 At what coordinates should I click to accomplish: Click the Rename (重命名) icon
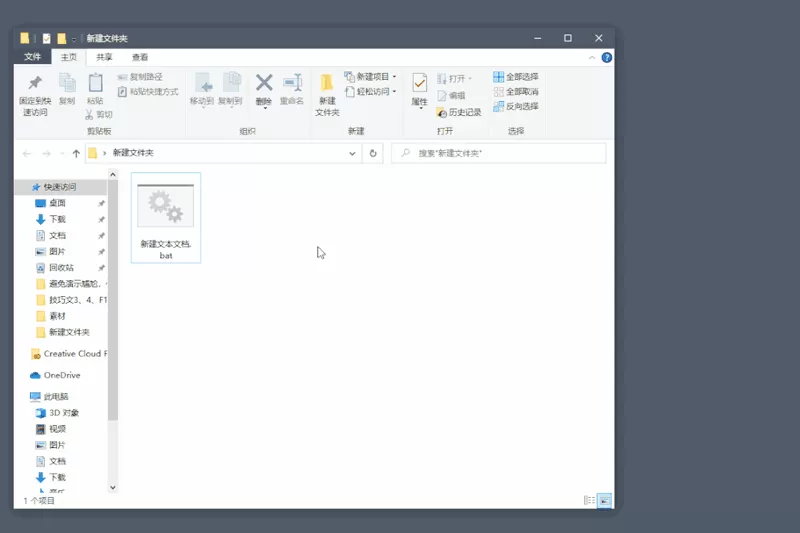[x=292, y=83]
